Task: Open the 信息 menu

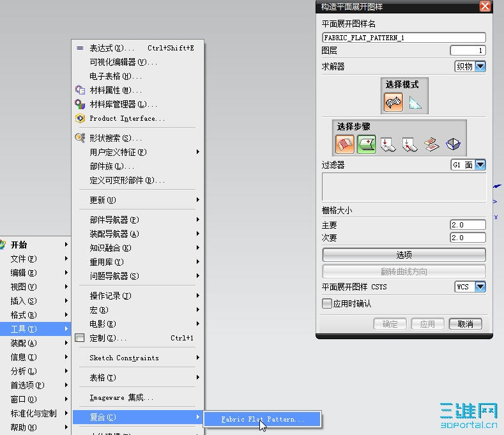Action: click(35, 357)
